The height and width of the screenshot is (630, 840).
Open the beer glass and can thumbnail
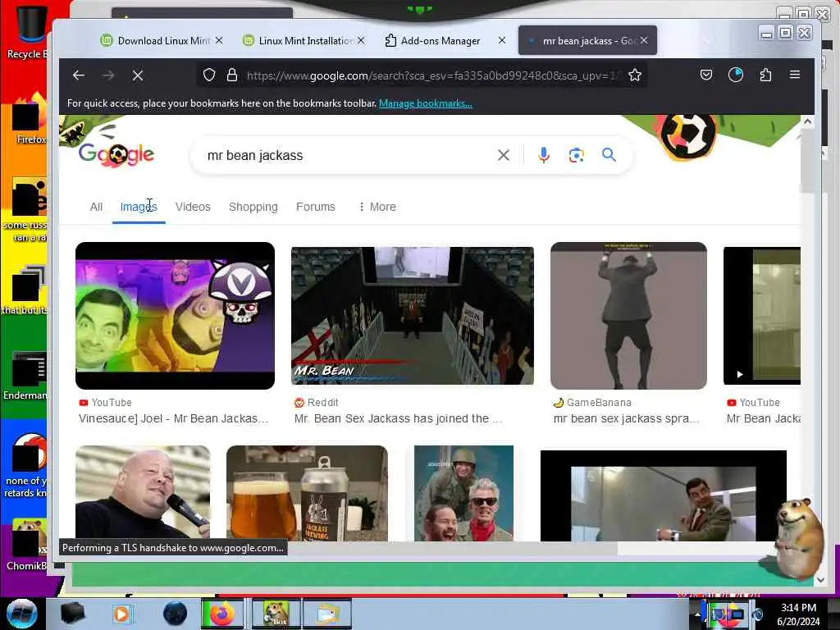point(307,493)
